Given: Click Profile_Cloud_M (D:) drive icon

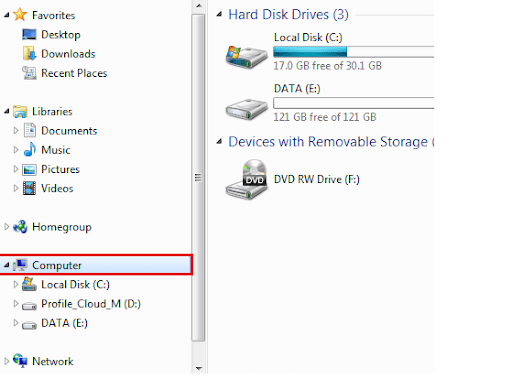Looking at the screenshot, I should (29, 305).
